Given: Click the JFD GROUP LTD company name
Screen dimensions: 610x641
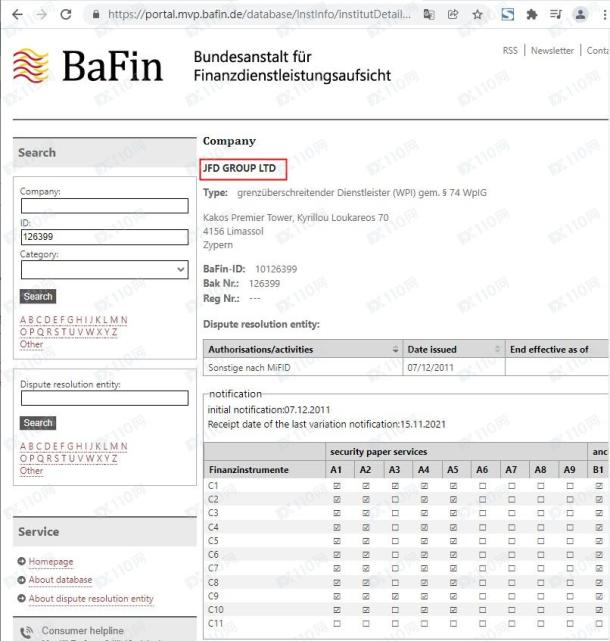Looking at the screenshot, I should [240, 168].
